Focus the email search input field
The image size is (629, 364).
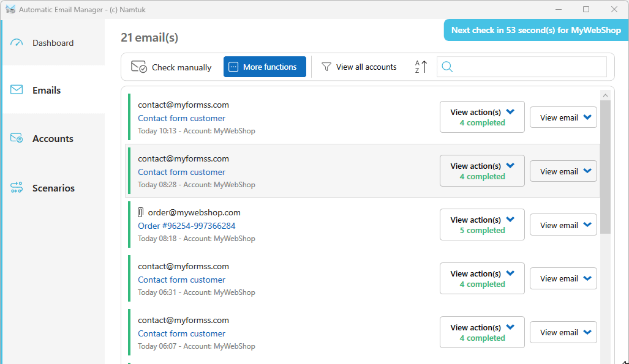tap(521, 67)
